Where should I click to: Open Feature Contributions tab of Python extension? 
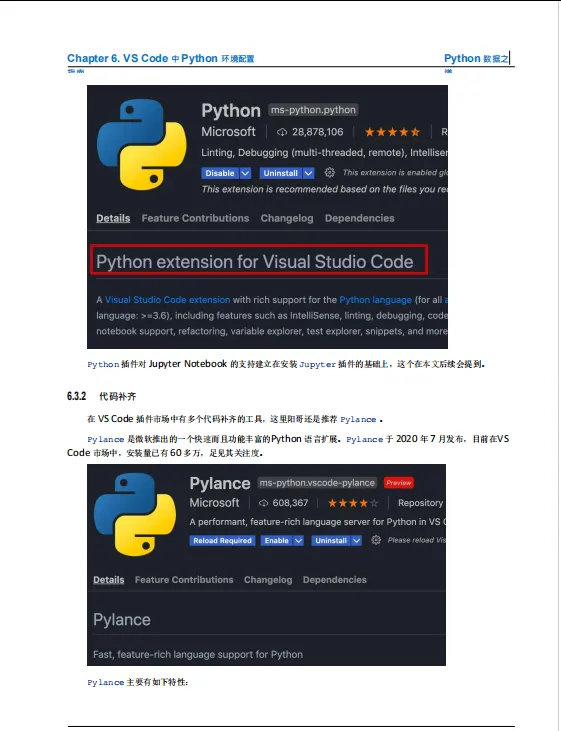pyautogui.click(x=195, y=218)
